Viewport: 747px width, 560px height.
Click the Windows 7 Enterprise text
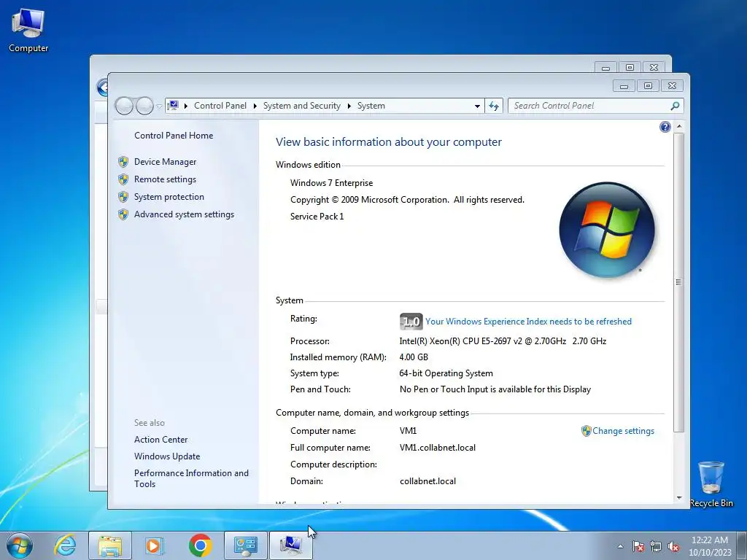pyautogui.click(x=332, y=183)
